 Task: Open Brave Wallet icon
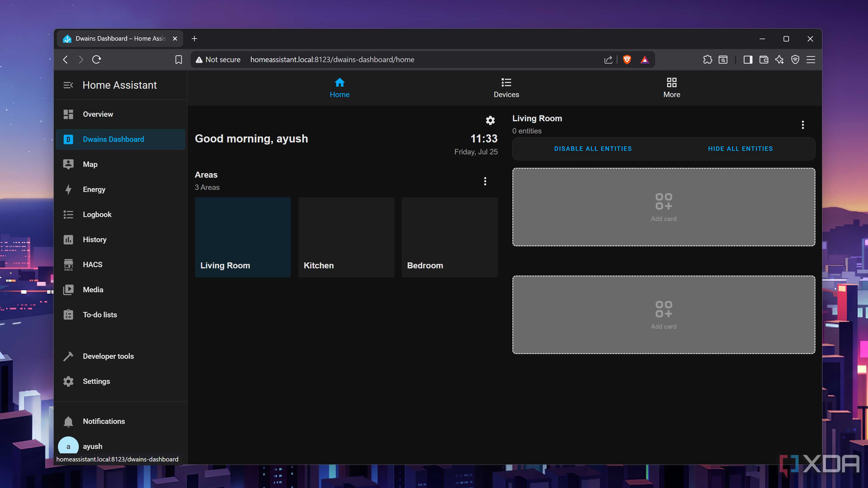click(x=764, y=60)
